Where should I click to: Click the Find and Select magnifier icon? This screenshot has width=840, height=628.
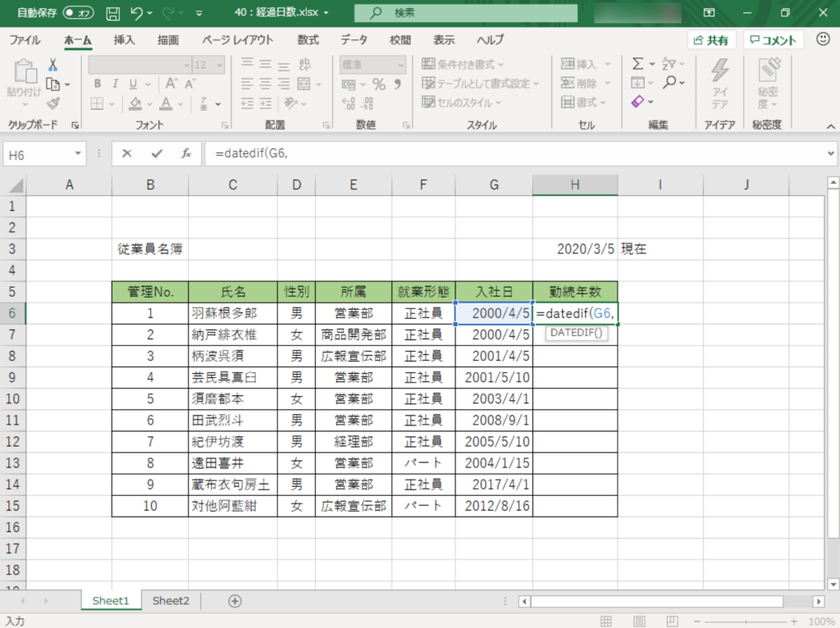(670, 82)
